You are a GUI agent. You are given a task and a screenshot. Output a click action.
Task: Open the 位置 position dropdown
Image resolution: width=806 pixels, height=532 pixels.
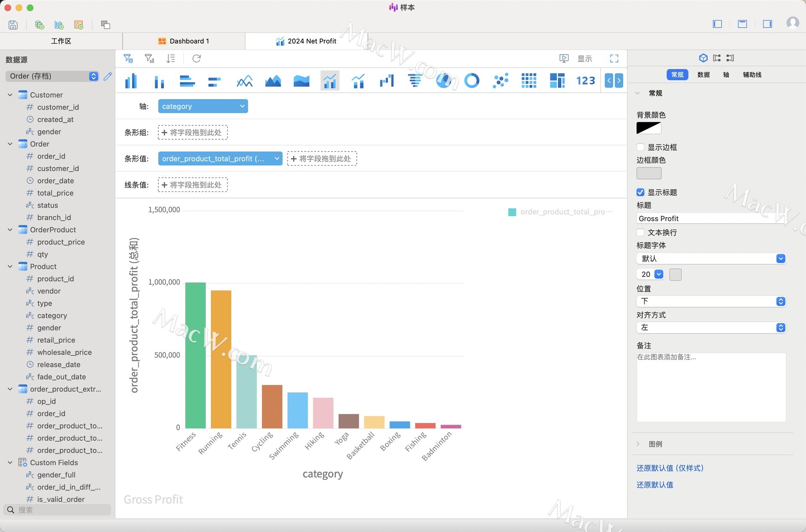coord(711,302)
